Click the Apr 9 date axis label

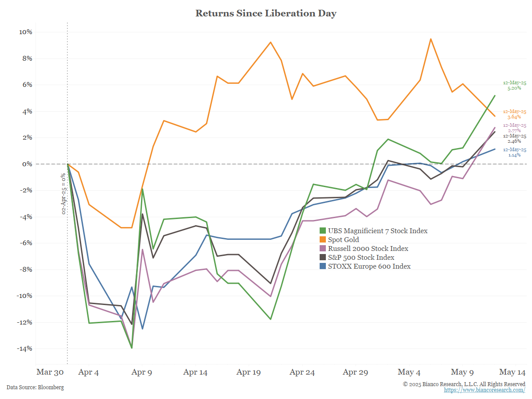coord(142,372)
